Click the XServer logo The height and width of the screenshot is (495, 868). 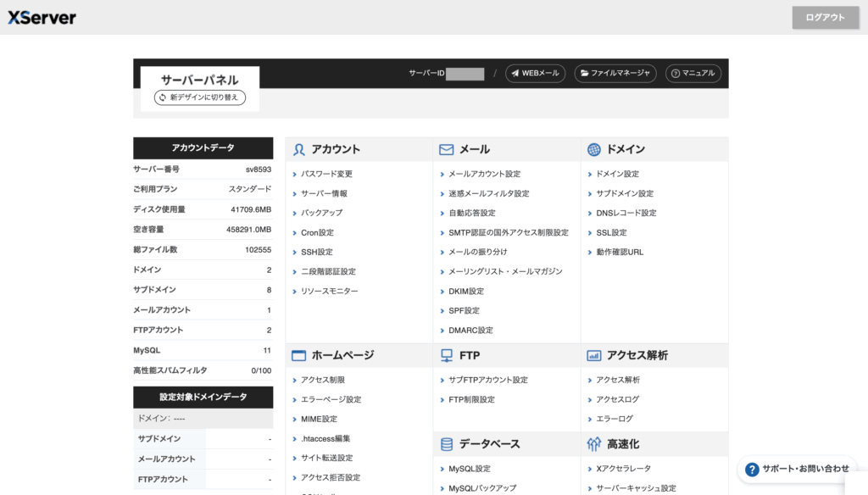42,17
